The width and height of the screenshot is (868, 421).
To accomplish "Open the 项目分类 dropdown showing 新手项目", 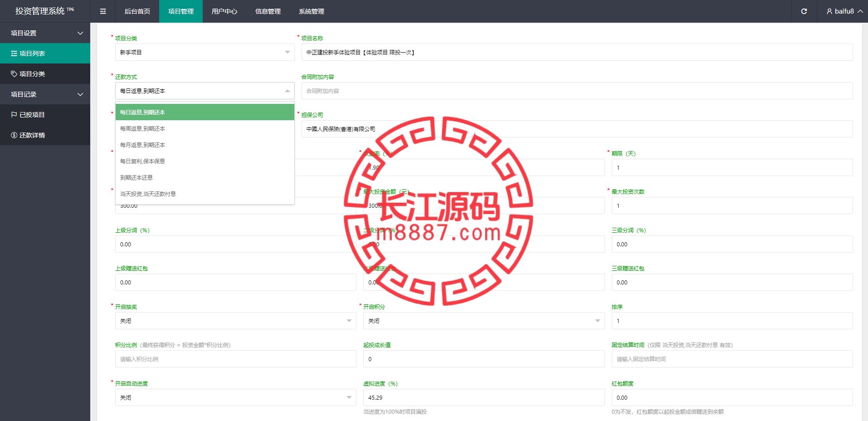I will (x=205, y=52).
